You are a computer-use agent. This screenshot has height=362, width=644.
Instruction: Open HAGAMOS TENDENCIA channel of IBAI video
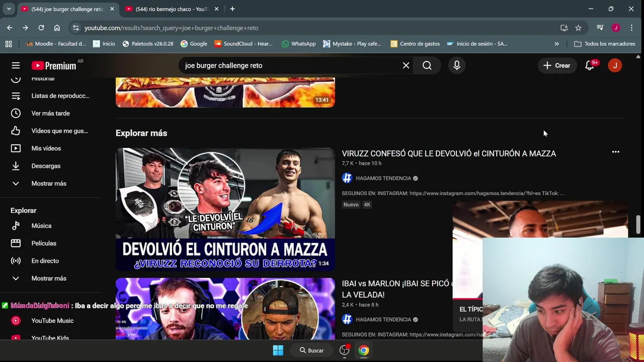pyautogui.click(x=383, y=319)
